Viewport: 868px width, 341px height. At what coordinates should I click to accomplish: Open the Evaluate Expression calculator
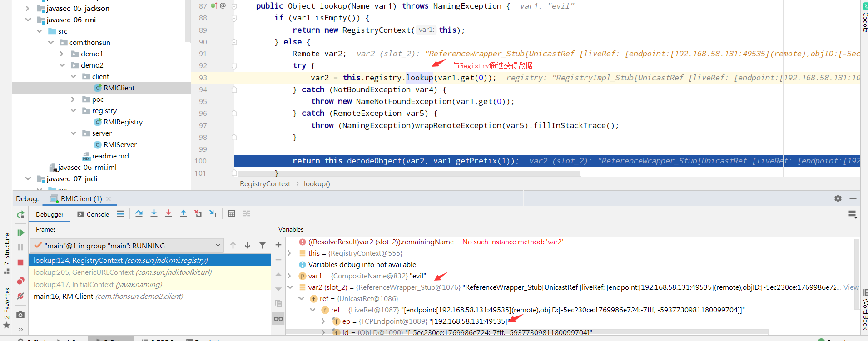tap(232, 213)
